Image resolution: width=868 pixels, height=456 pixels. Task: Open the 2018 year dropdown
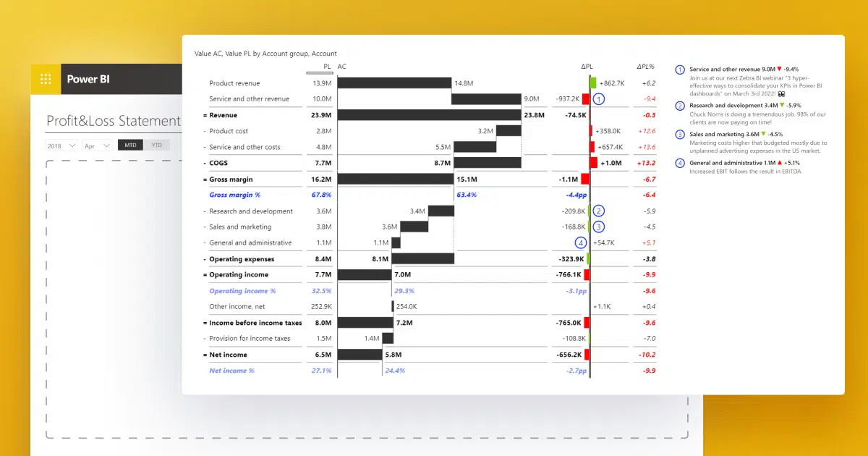point(61,145)
